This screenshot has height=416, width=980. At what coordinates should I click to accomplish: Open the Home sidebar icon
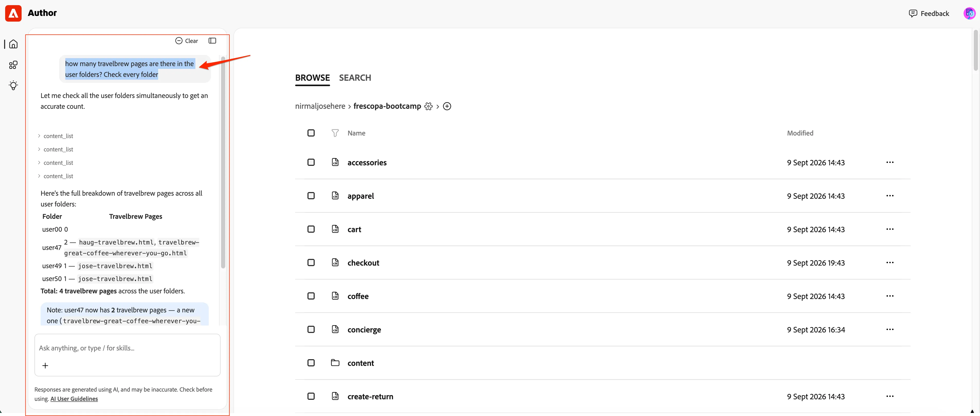tap(13, 44)
